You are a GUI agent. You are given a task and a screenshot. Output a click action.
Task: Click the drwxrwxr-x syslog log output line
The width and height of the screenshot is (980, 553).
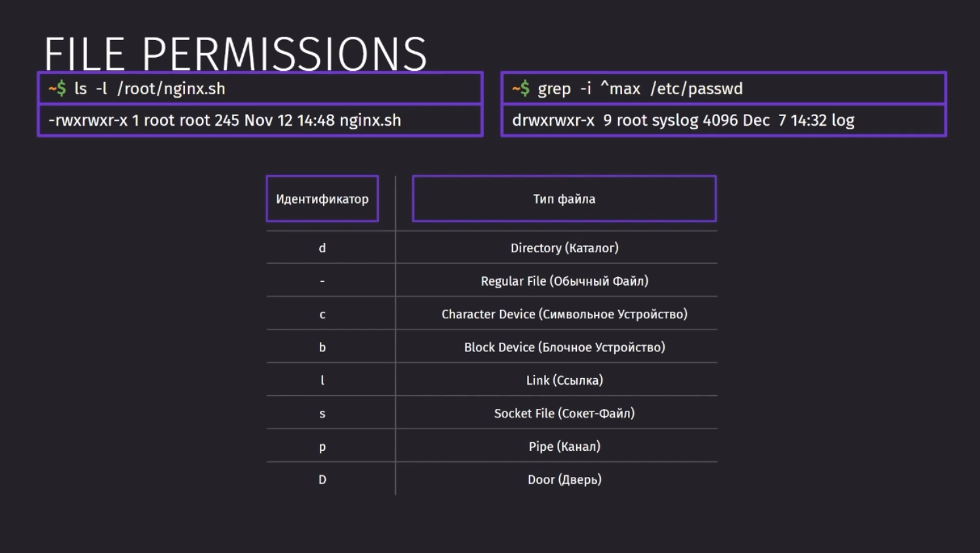click(724, 121)
